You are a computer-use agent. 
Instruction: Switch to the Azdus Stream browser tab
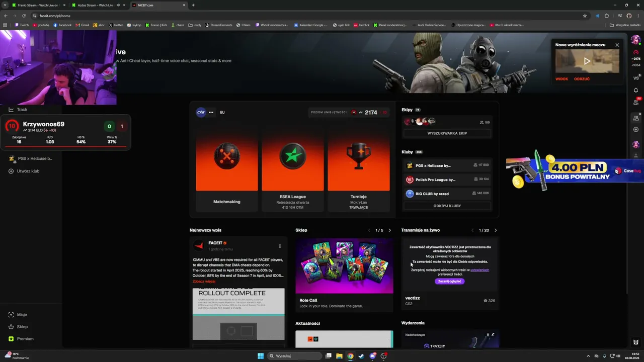click(x=98, y=5)
